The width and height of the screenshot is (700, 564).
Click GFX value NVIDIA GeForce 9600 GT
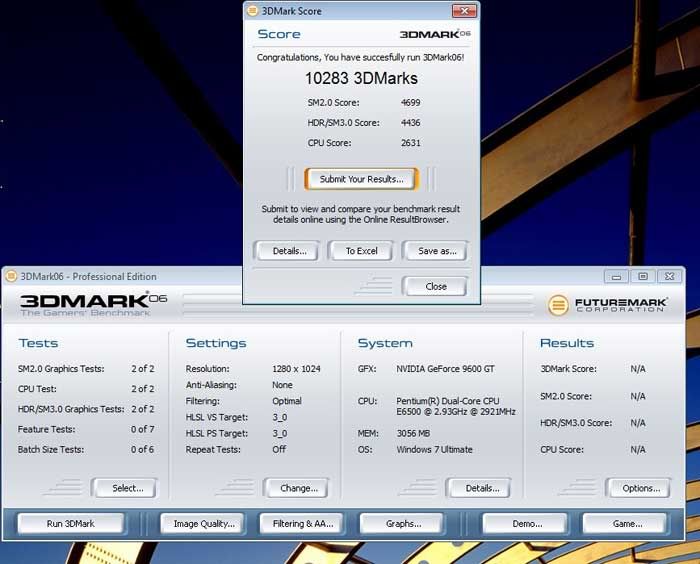(x=445, y=369)
